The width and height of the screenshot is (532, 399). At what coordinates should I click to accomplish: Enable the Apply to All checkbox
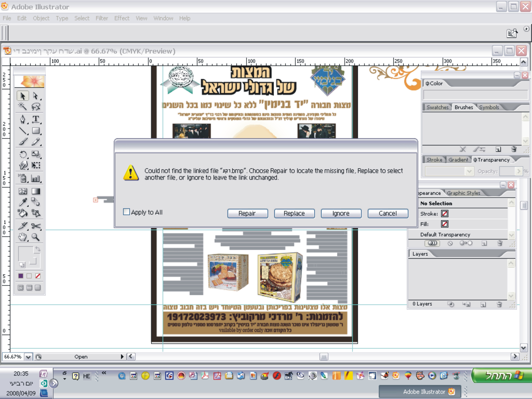coord(126,212)
